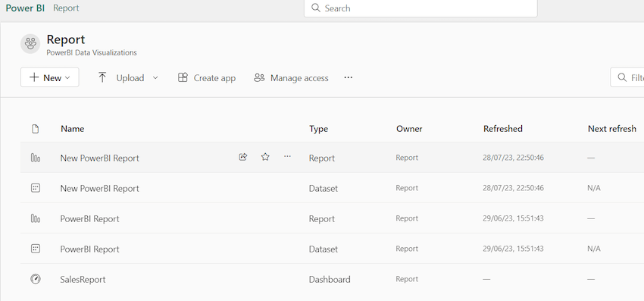Click N/A next refresh for New PowerBI Report dataset

pos(594,188)
